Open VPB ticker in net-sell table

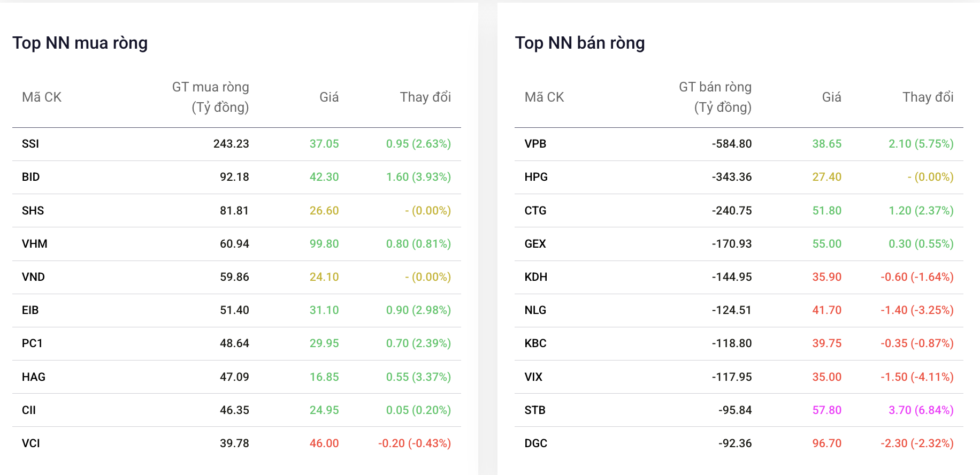535,144
